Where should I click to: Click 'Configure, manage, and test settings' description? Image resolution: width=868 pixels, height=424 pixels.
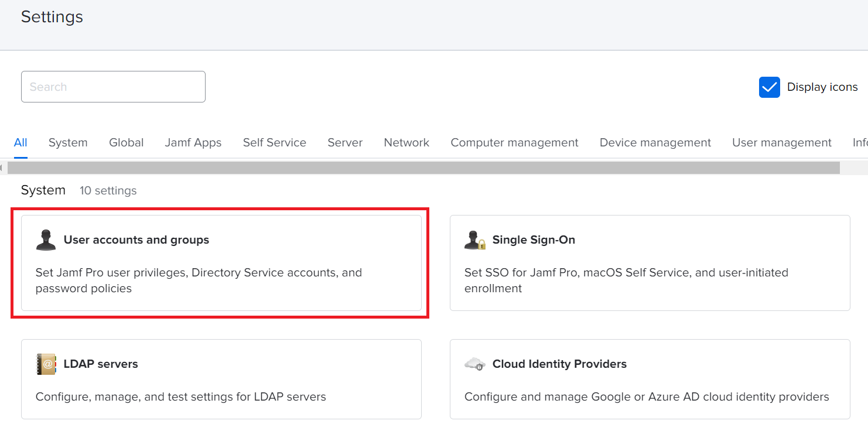(x=181, y=397)
